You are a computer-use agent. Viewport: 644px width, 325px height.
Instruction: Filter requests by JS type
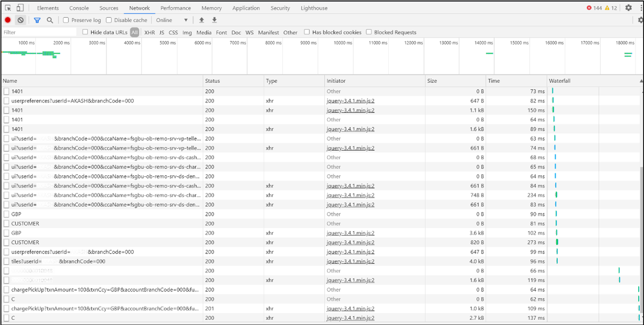[x=162, y=32]
